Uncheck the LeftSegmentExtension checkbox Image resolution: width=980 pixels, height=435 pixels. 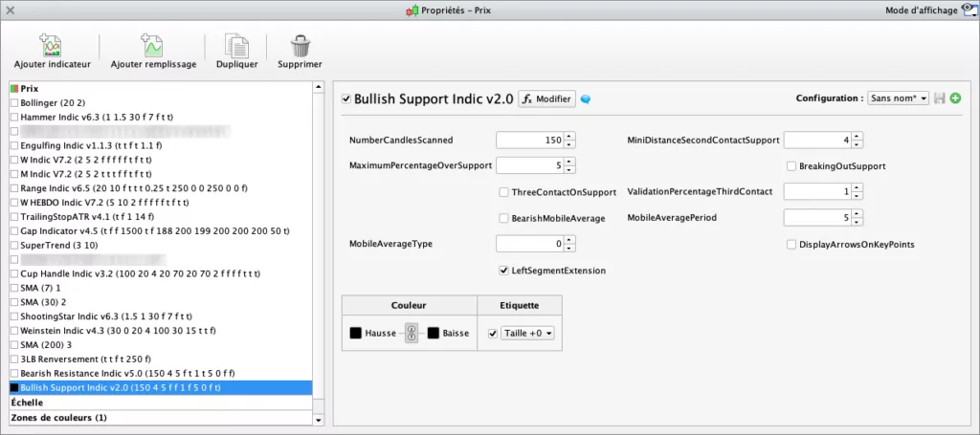504,271
